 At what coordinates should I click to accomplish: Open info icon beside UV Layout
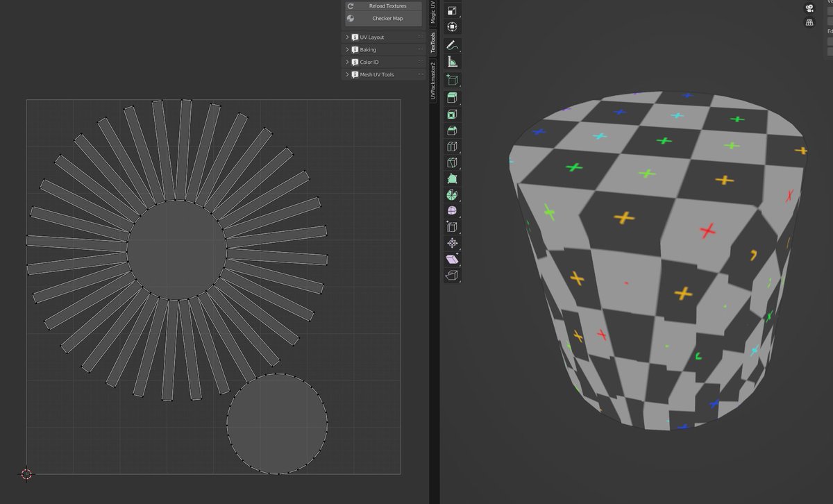coord(355,37)
